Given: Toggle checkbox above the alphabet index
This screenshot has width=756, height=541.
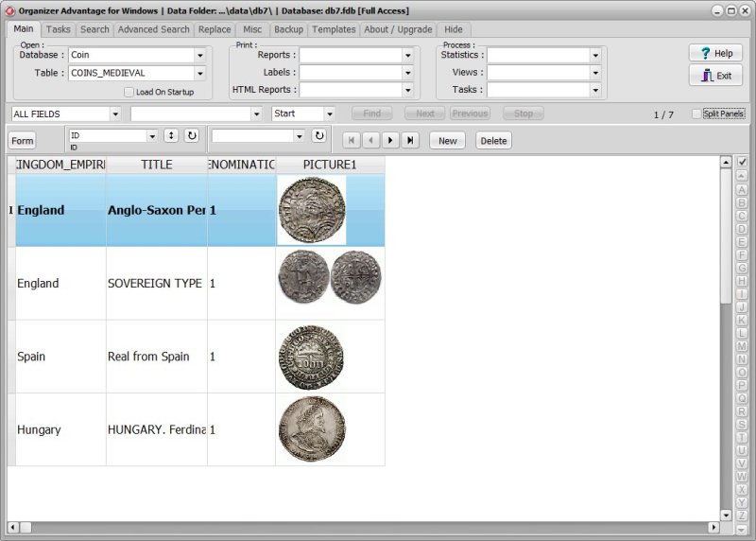Looking at the screenshot, I should tap(742, 162).
